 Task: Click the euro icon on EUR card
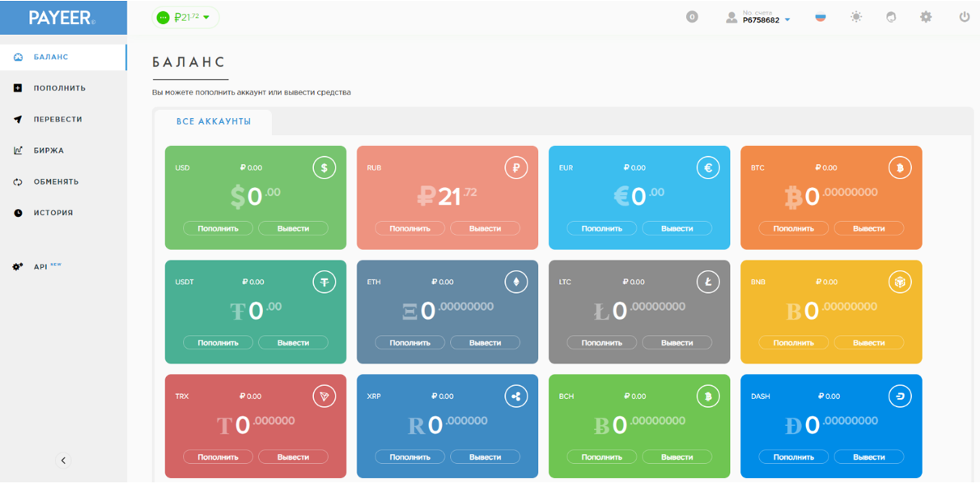[x=708, y=168]
